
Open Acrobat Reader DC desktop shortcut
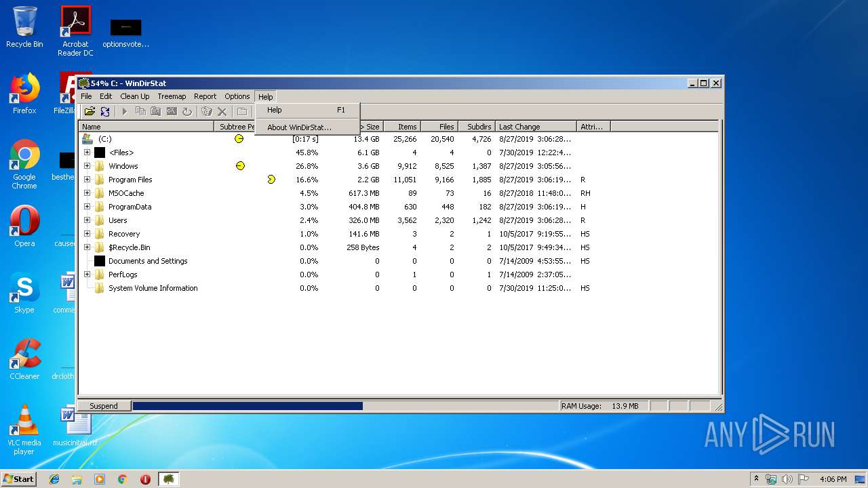tap(75, 30)
